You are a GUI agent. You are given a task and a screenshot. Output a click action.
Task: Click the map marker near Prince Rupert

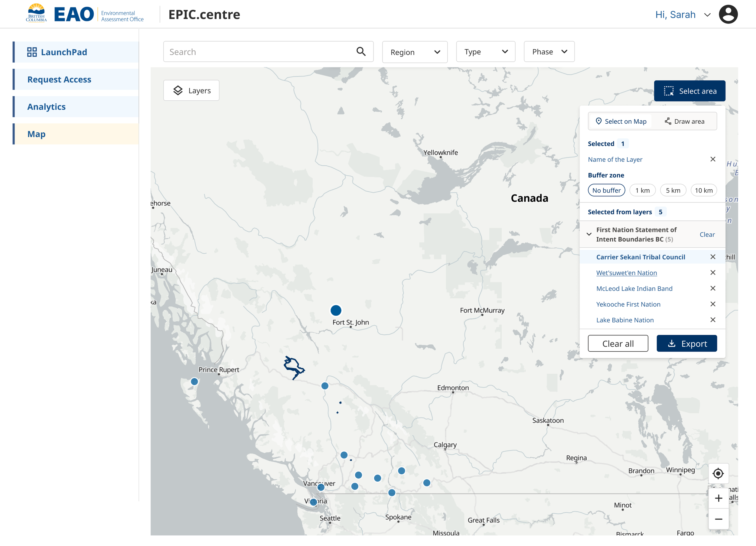click(194, 381)
